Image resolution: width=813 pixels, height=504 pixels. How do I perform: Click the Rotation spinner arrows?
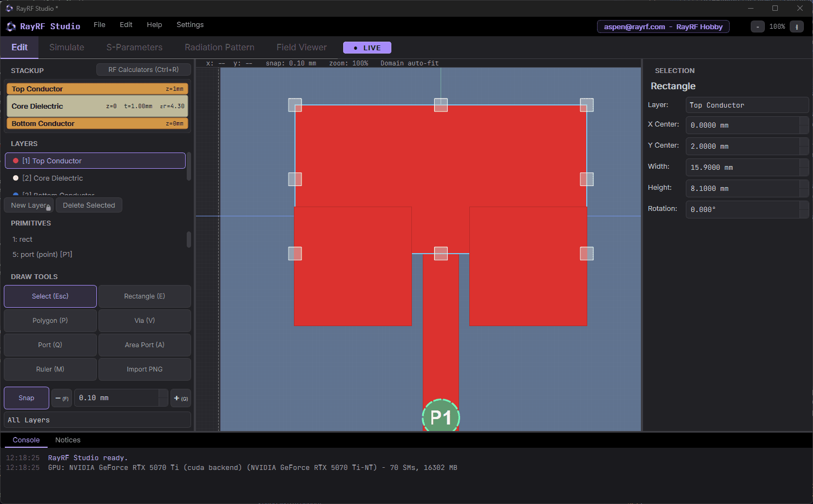804,209
